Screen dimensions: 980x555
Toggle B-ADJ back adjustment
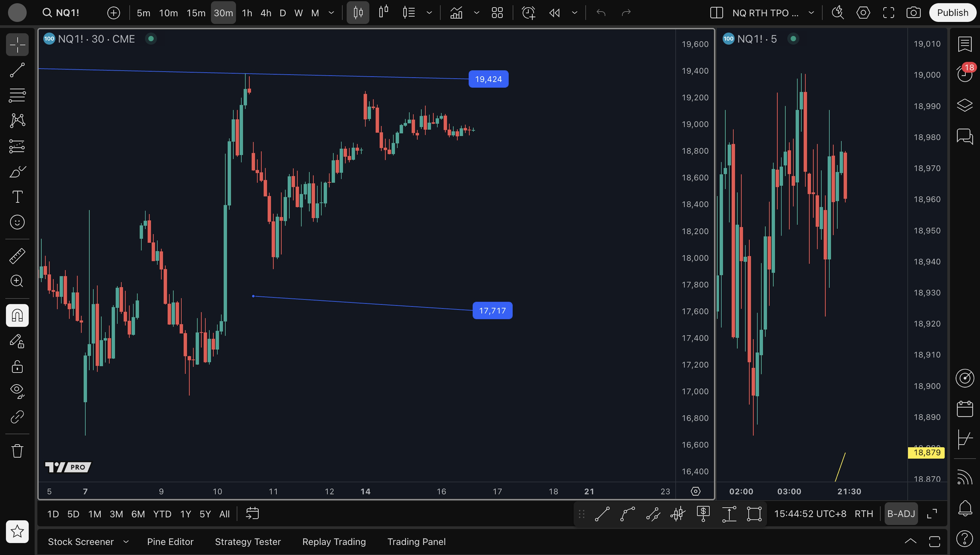pyautogui.click(x=901, y=514)
